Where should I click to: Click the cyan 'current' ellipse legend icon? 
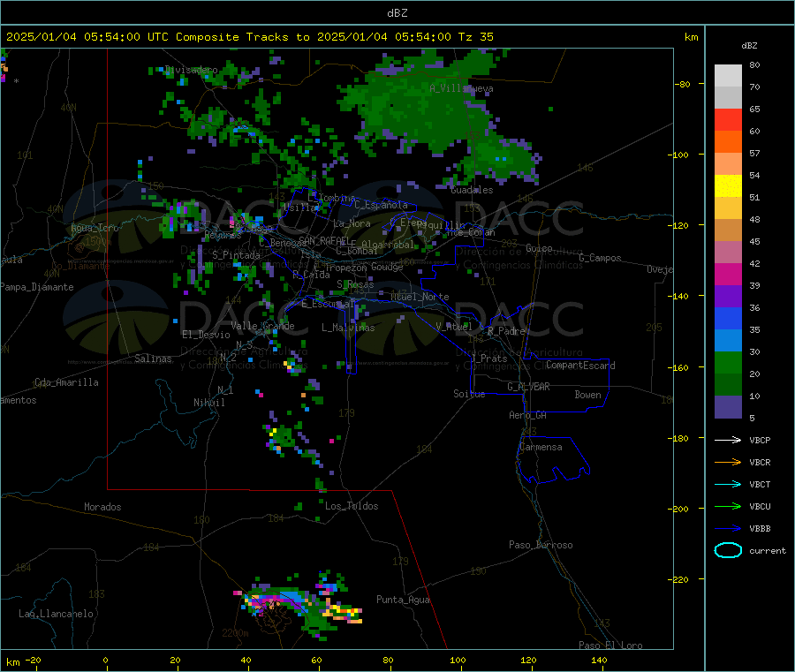728,550
